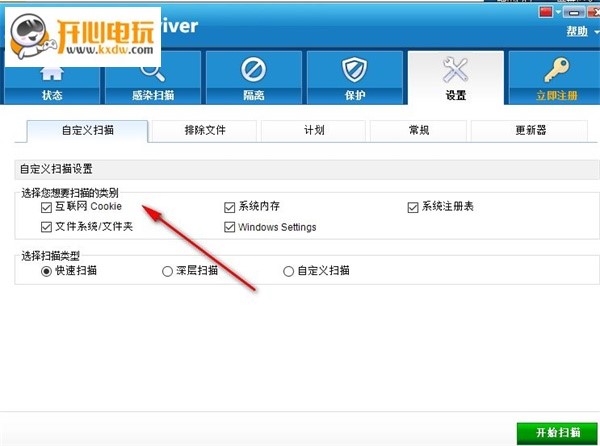Click the red flag language icon
The image size is (600, 446).
[545, 12]
